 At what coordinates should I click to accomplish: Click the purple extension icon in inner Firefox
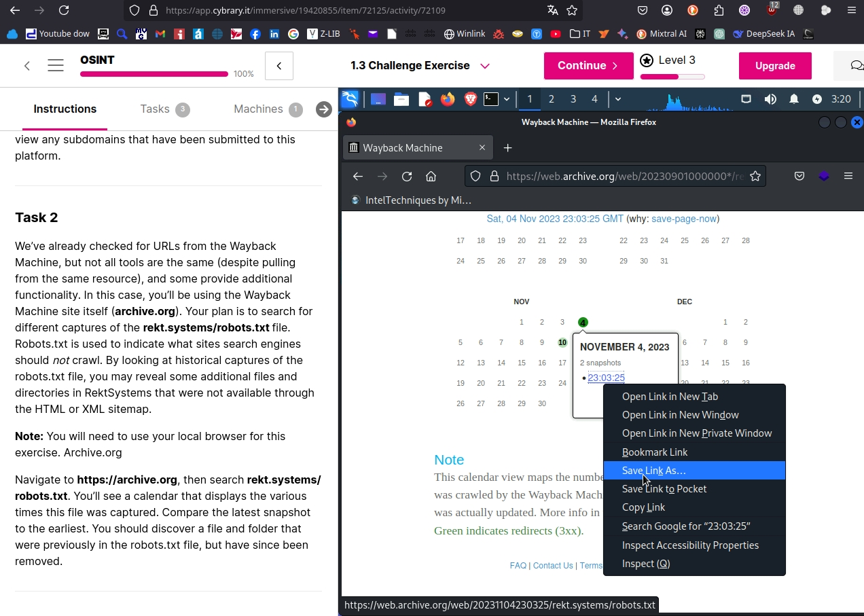tap(824, 177)
